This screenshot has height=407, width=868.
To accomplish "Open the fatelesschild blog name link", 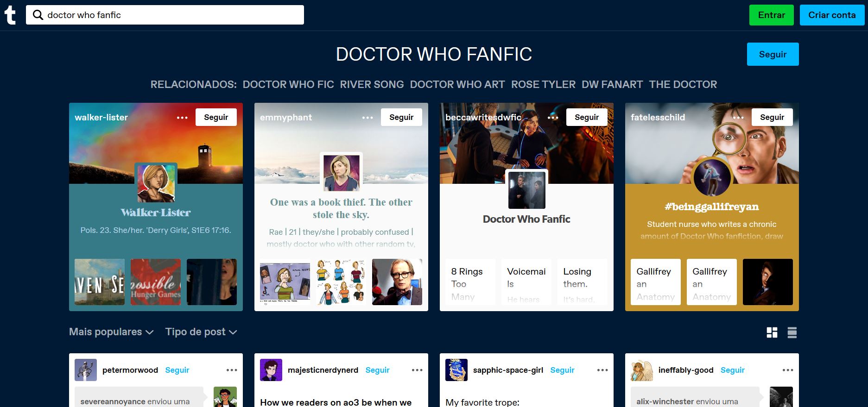I will tap(658, 117).
